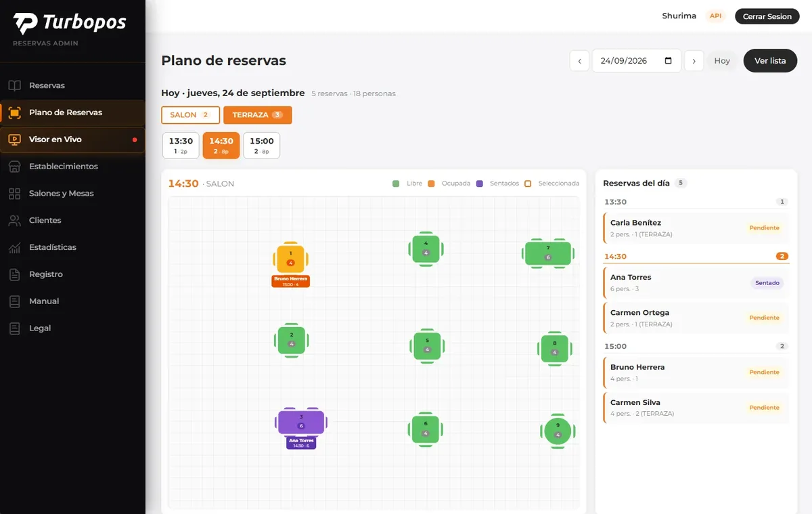The height and width of the screenshot is (514, 812).
Task: Click the API badge next to Shurima
Action: 715,16
